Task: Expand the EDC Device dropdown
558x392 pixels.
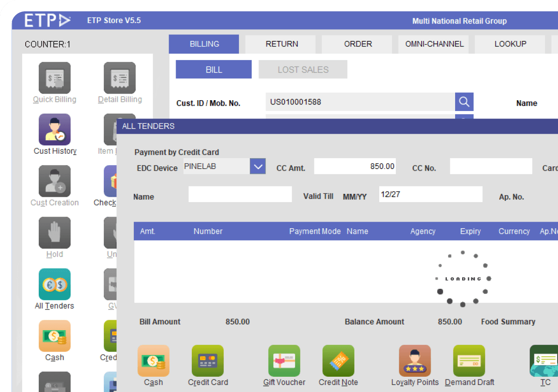Action: coord(258,166)
